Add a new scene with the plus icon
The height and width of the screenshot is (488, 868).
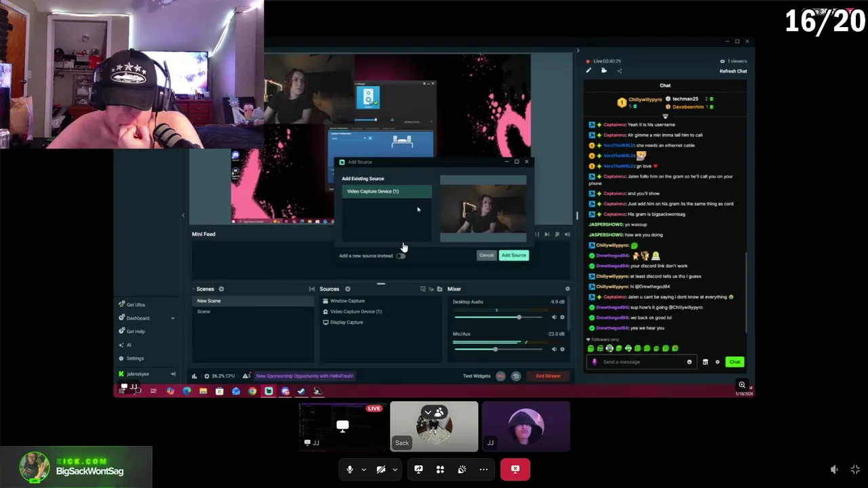pyautogui.click(x=221, y=289)
